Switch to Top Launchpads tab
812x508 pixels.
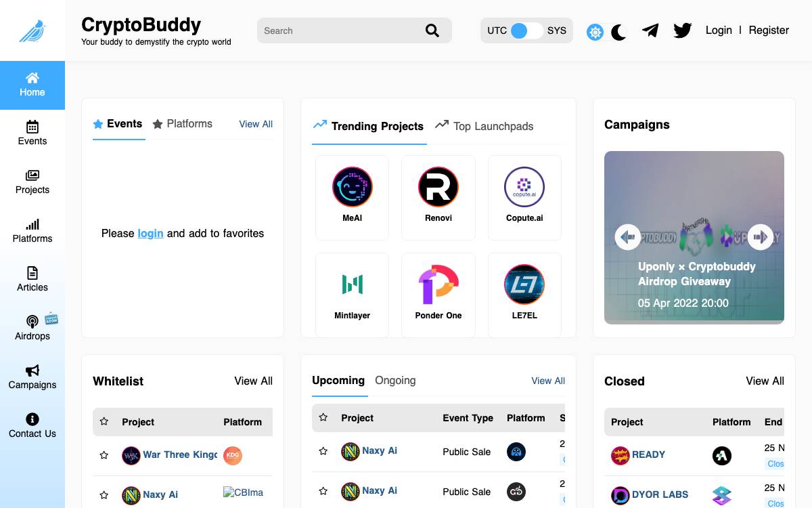484,126
